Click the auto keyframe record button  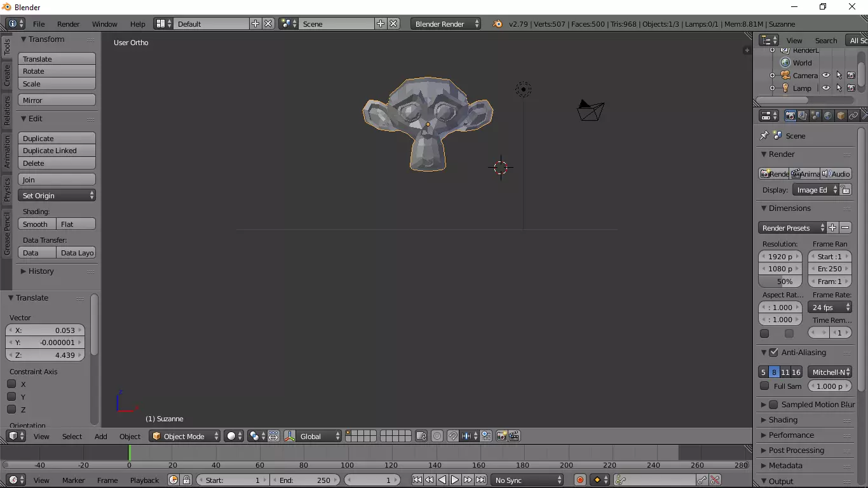point(580,480)
